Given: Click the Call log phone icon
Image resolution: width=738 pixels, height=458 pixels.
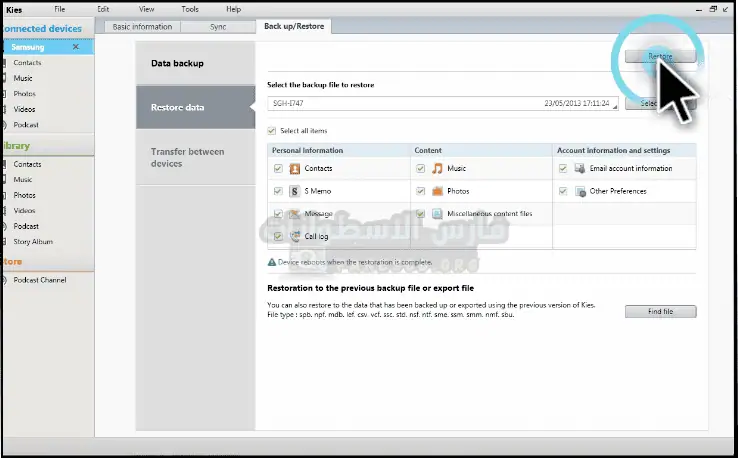Looking at the screenshot, I should tap(295, 236).
